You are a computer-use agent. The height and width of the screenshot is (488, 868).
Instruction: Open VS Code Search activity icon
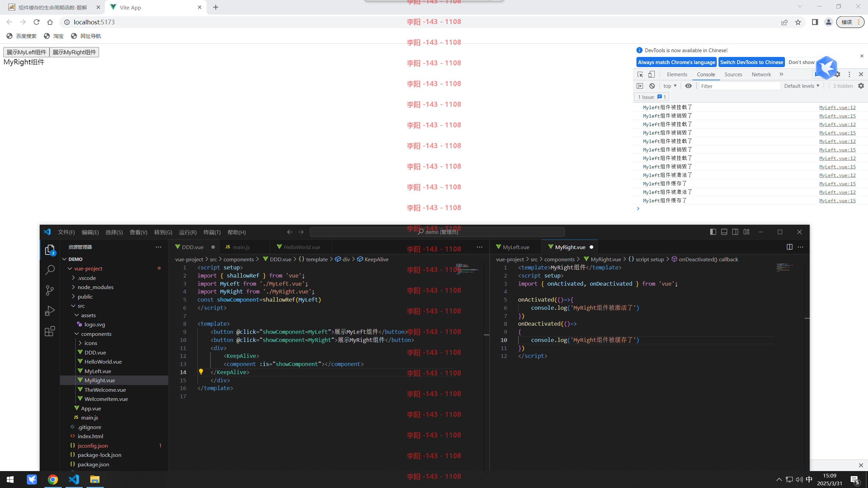click(50, 270)
